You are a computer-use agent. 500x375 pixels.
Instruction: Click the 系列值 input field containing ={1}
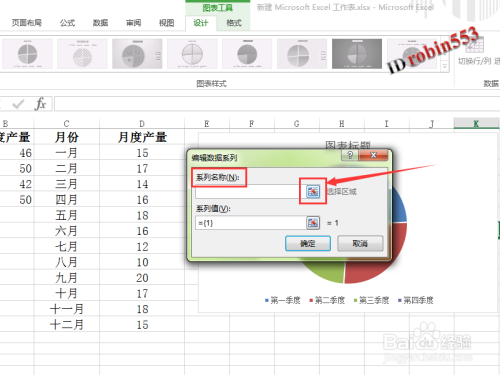pos(250,223)
